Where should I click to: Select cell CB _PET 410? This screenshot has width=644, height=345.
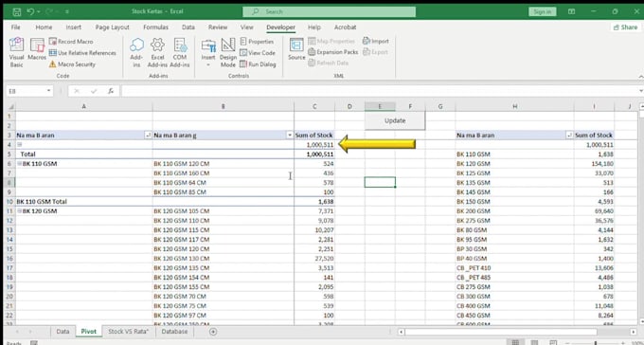click(x=514, y=267)
